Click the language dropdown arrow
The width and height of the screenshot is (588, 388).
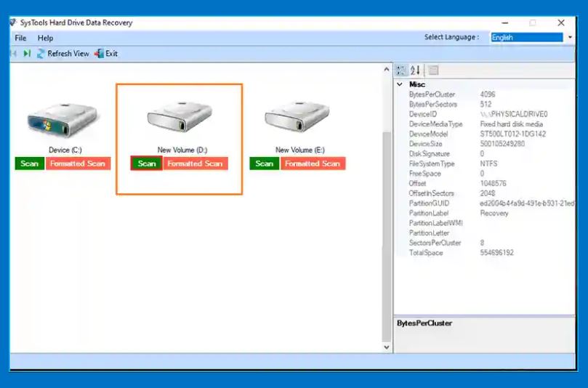pyautogui.click(x=570, y=37)
